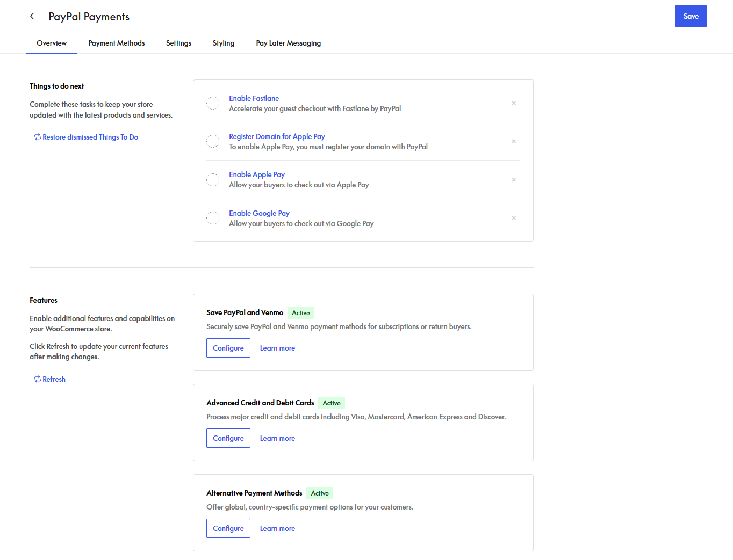
Task: Dismiss the Enable Fastlane task
Action: tap(514, 103)
